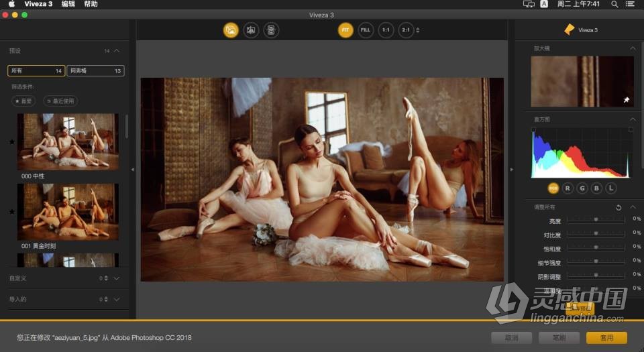
Task: Reset all adjustments with the reset icon
Action: 619,208
